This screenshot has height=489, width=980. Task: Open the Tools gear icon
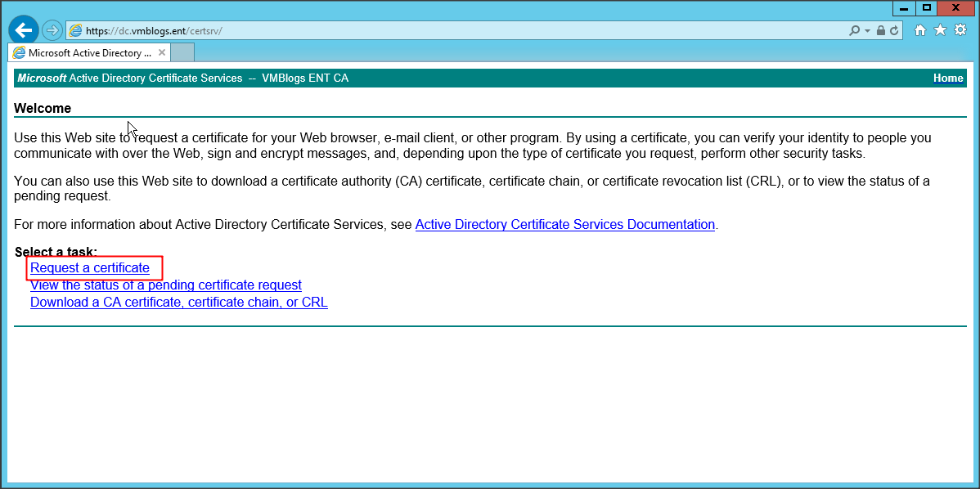[960, 30]
